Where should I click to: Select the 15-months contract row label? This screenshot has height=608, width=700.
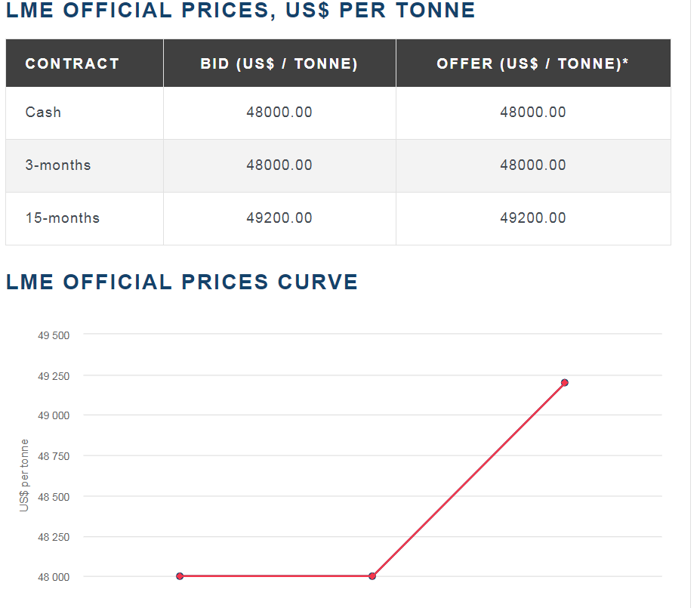[63, 218]
